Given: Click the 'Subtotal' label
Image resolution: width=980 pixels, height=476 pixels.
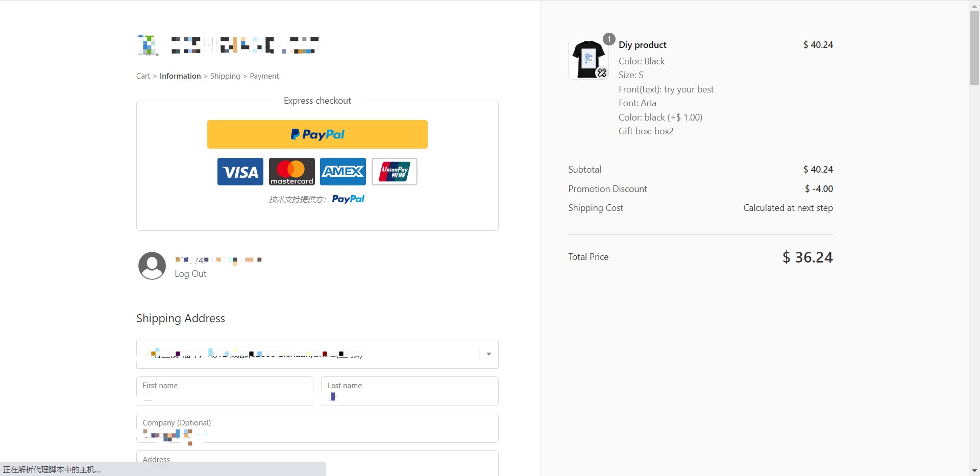Looking at the screenshot, I should (584, 170).
